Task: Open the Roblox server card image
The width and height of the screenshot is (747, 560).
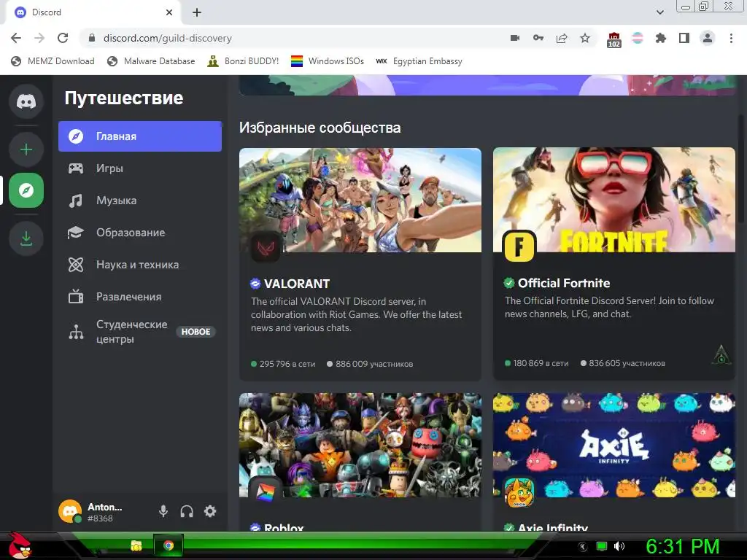Action: pos(360,445)
